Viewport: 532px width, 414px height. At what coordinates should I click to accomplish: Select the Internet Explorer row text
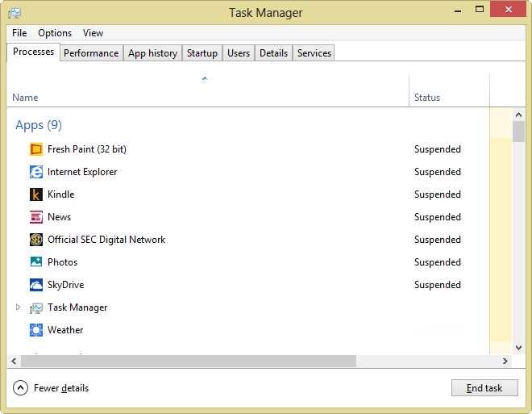click(x=82, y=172)
